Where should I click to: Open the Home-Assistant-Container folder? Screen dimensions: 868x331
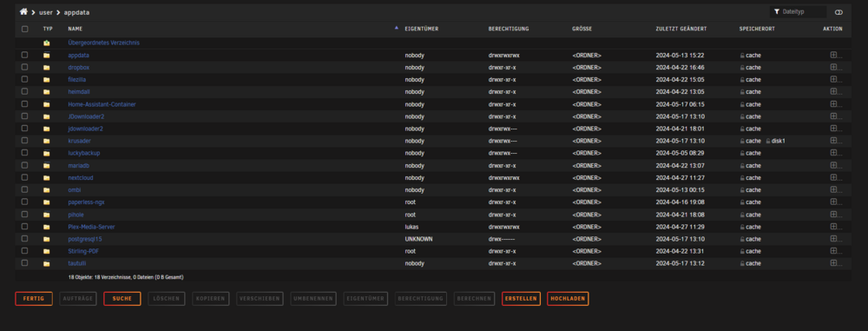pos(102,104)
